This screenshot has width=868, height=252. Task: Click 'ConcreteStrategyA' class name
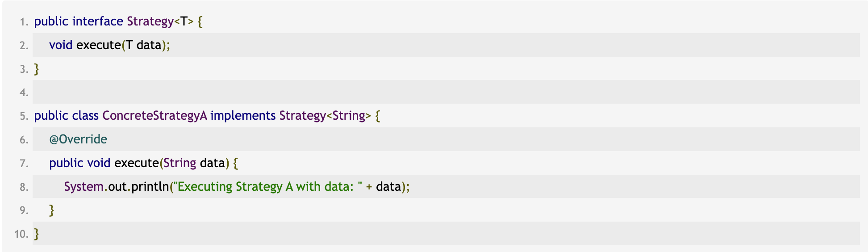[x=154, y=116]
